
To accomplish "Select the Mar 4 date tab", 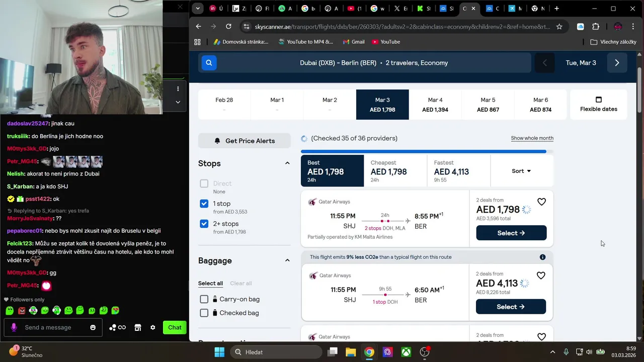I will (x=435, y=105).
